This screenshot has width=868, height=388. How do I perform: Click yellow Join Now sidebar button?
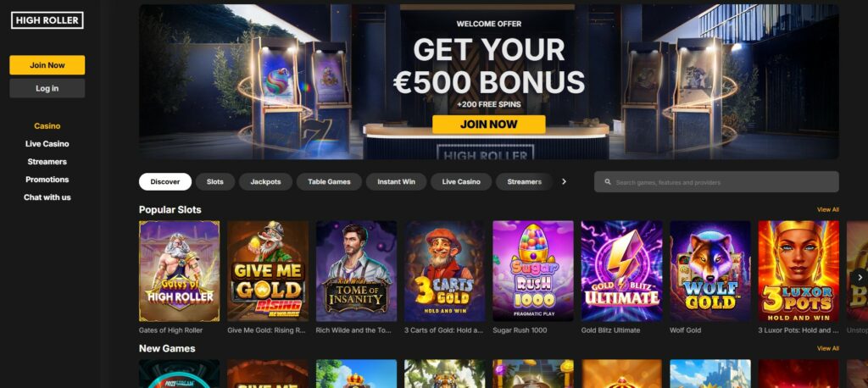tap(47, 64)
